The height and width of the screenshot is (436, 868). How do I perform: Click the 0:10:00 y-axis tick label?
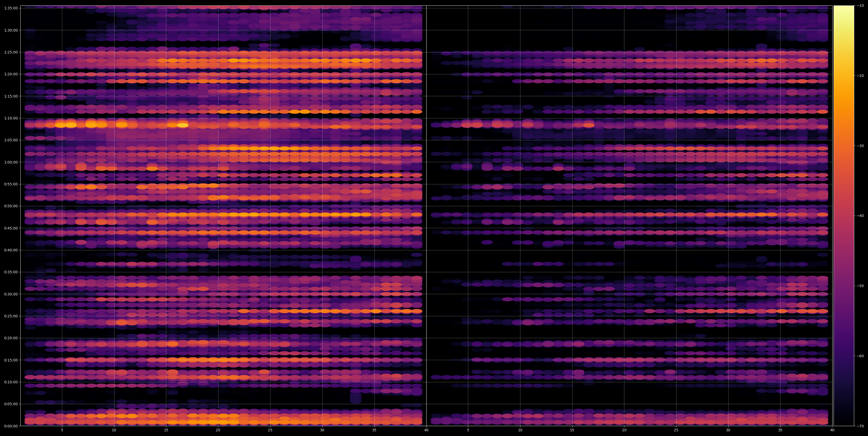[11, 382]
